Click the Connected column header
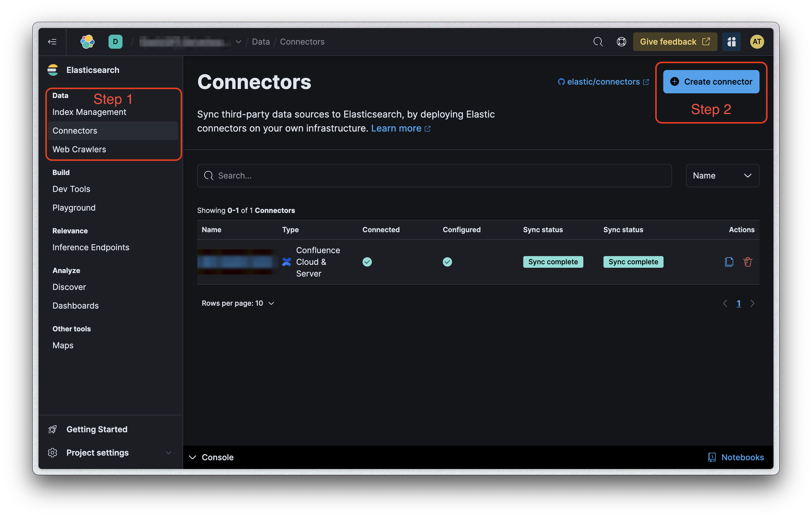 381,230
